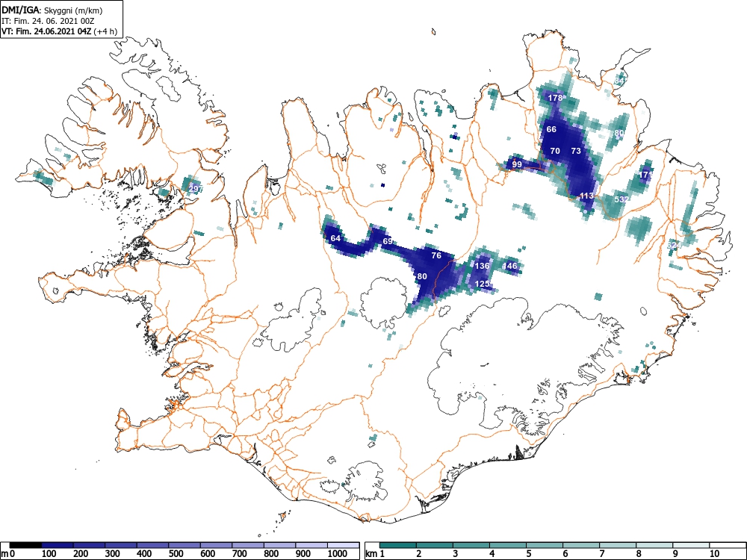
Task: Select the map value 69
Action: pyautogui.click(x=388, y=241)
